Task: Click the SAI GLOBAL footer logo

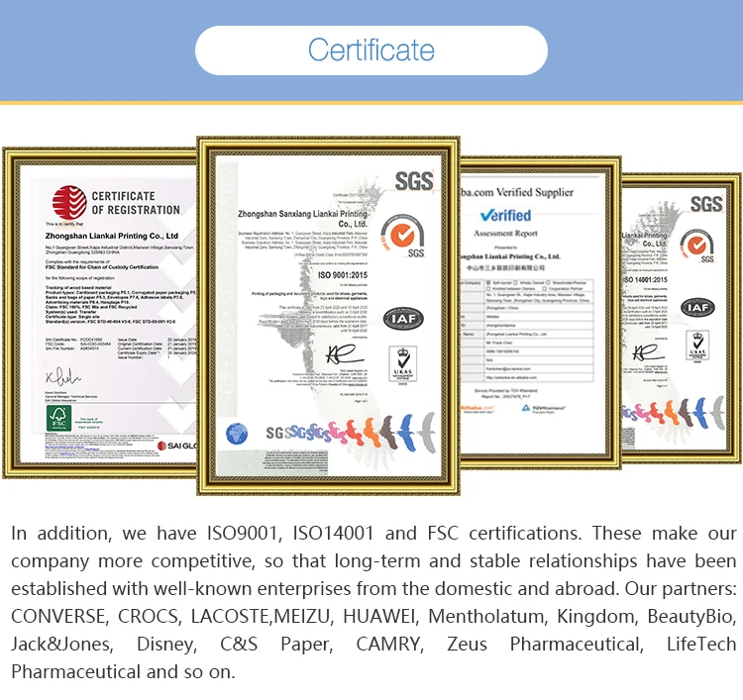Action: (x=177, y=446)
